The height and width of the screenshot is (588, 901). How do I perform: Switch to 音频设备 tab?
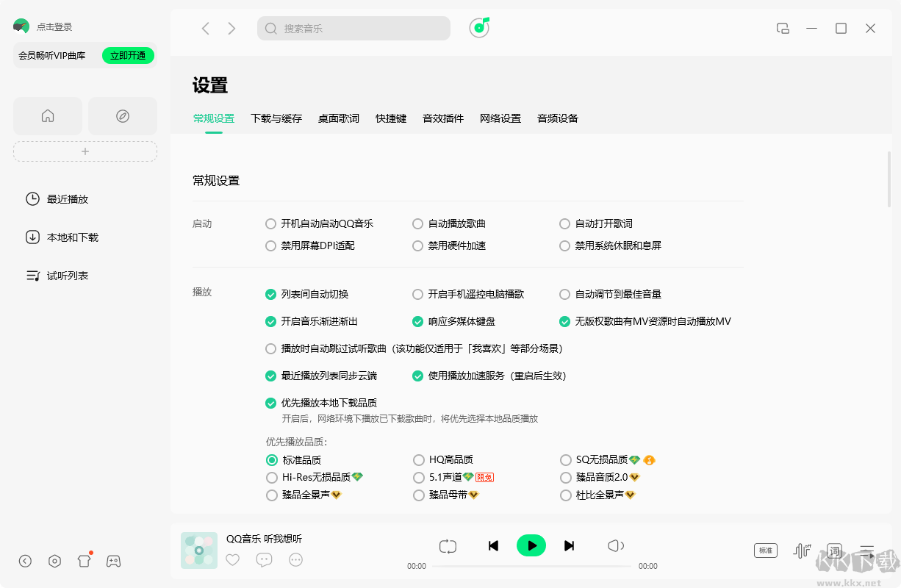point(558,118)
